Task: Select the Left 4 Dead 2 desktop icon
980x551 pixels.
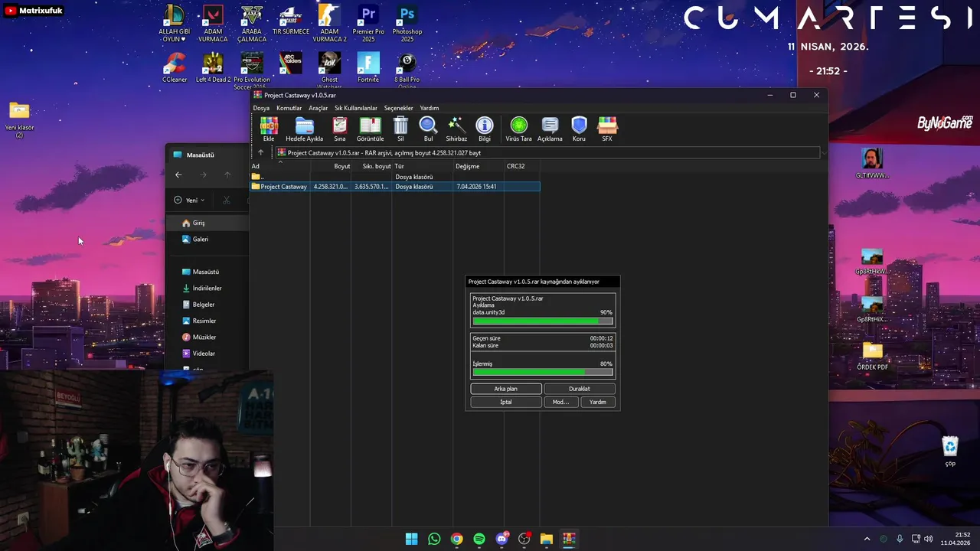Action: coord(213,67)
